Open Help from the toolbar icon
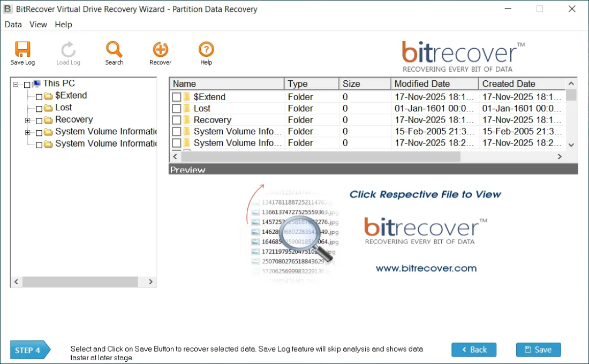This screenshot has width=589, height=364. pos(206,52)
